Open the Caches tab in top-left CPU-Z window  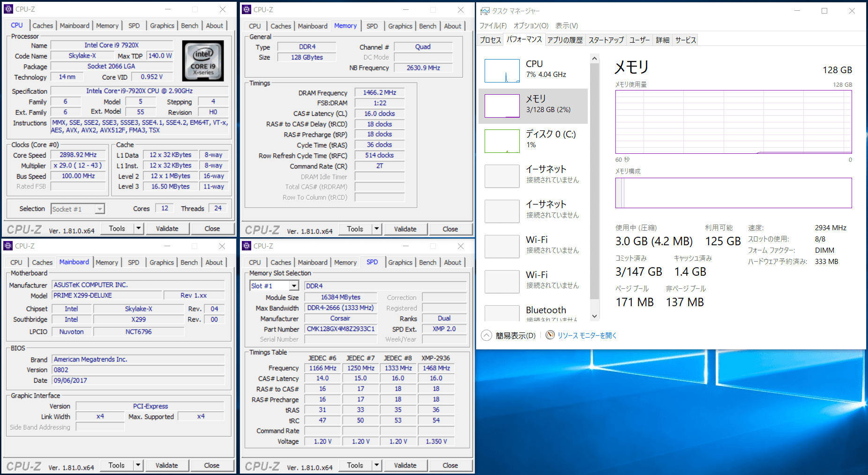[43, 26]
